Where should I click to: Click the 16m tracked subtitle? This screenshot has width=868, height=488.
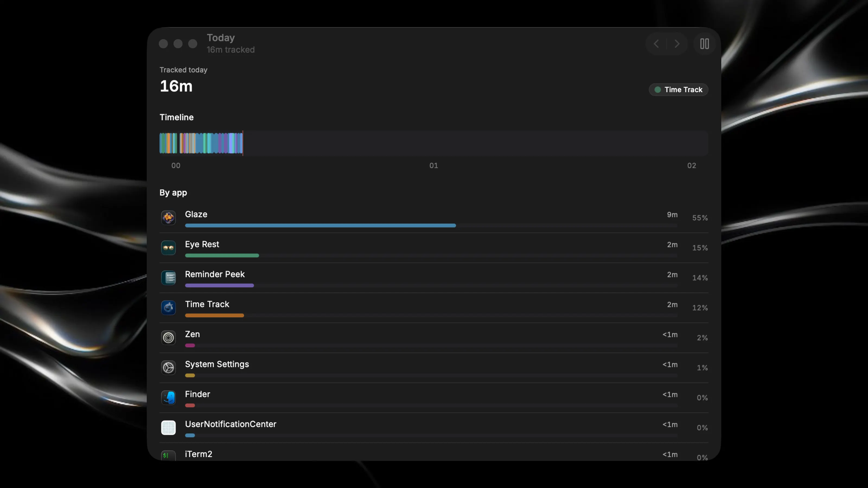[x=231, y=50]
